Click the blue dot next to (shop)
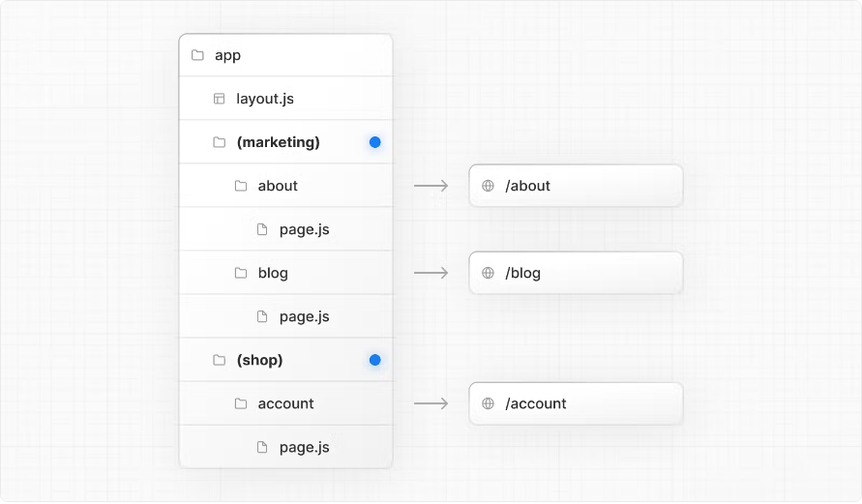Viewport: 862px width, 504px height. point(374,360)
